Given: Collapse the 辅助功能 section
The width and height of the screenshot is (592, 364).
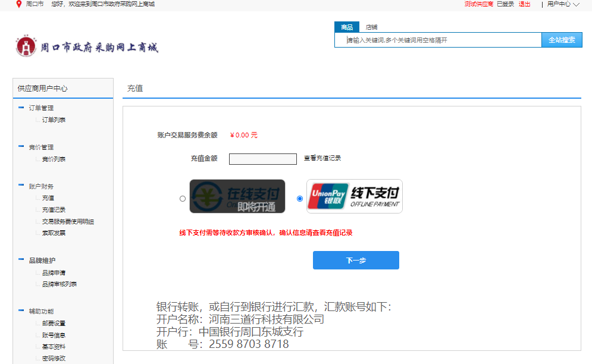Looking at the screenshot, I should (x=21, y=310).
